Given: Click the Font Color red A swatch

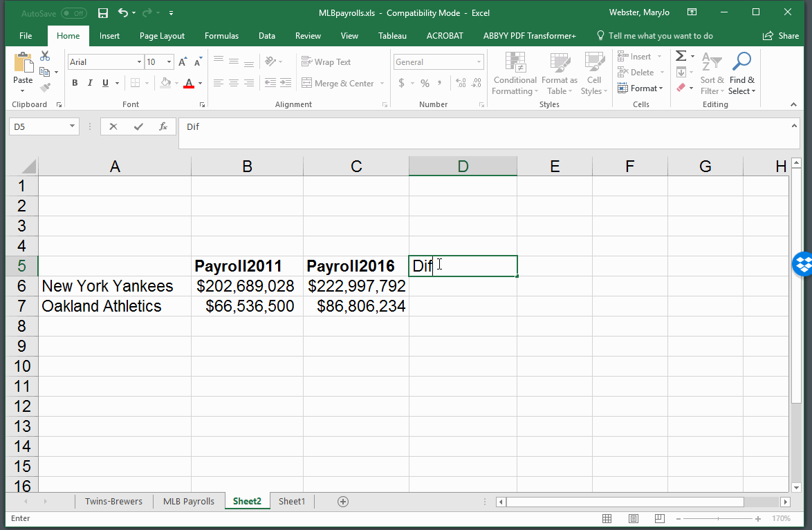Looking at the screenshot, I should pos(189,83).
